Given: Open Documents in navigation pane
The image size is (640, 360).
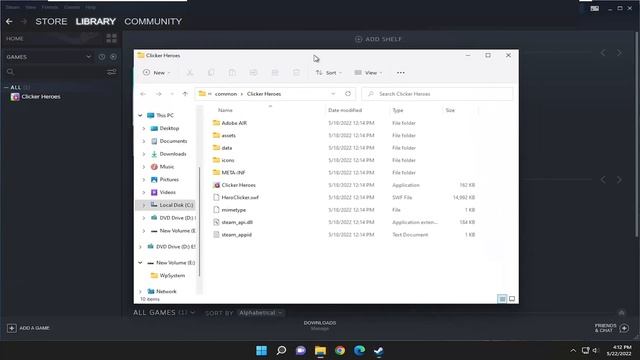Looking at the screenshot, I should 173,141.
